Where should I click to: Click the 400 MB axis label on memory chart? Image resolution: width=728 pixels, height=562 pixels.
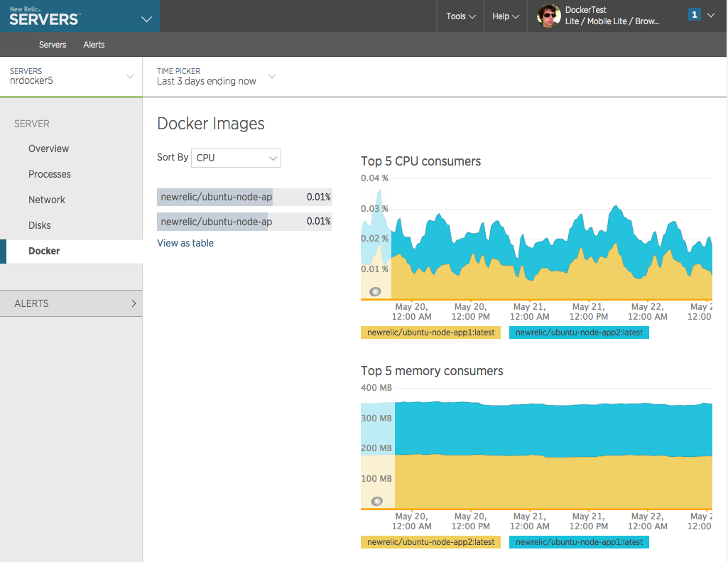pos(376,387)
